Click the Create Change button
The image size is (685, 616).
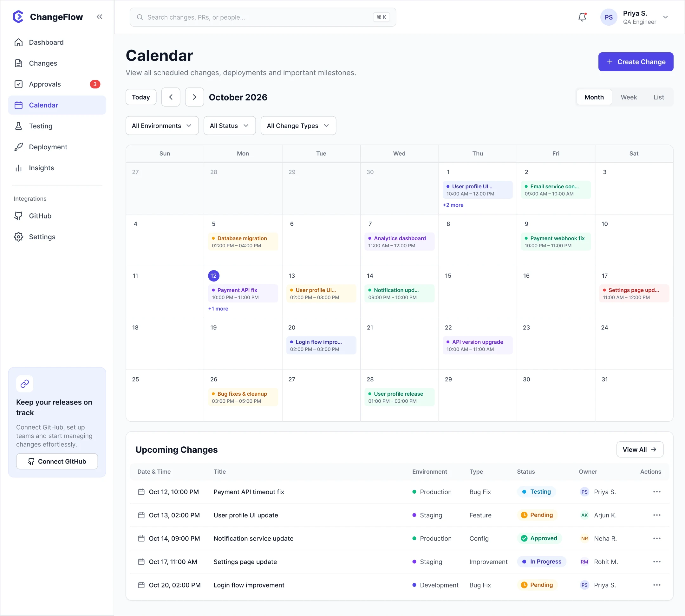pyautogui.click(x=636, y=62)
